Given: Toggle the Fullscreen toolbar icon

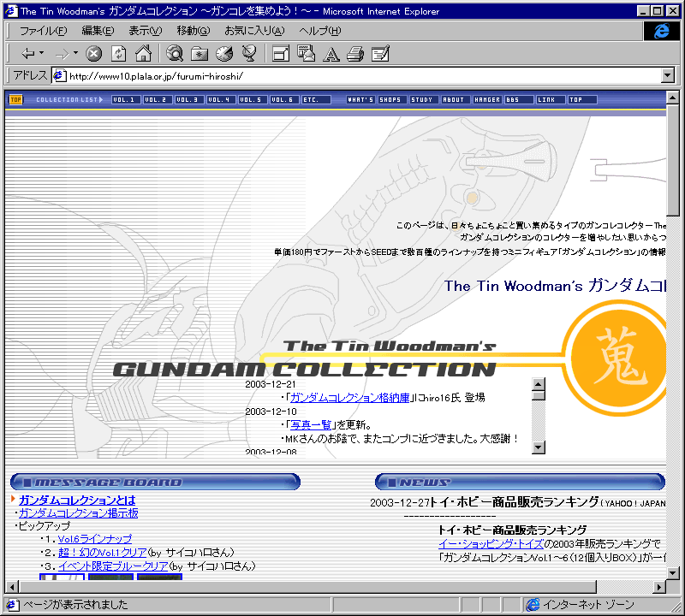Looking at the screenshot, I should 281,54.
